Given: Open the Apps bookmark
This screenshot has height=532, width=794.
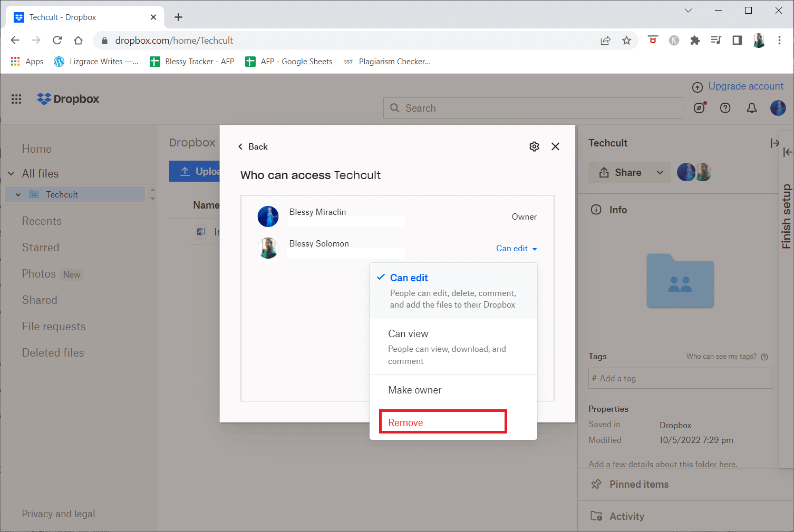Looking at the screenshot, I should pos(27,62).
